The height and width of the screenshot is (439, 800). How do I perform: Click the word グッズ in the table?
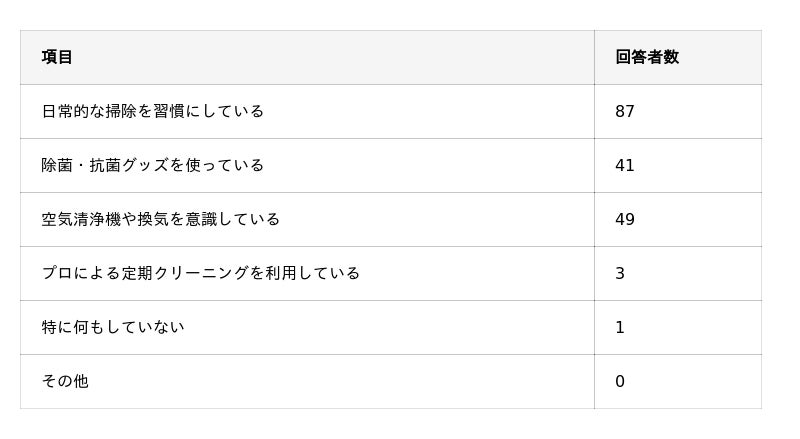click(x=145, y=165)
